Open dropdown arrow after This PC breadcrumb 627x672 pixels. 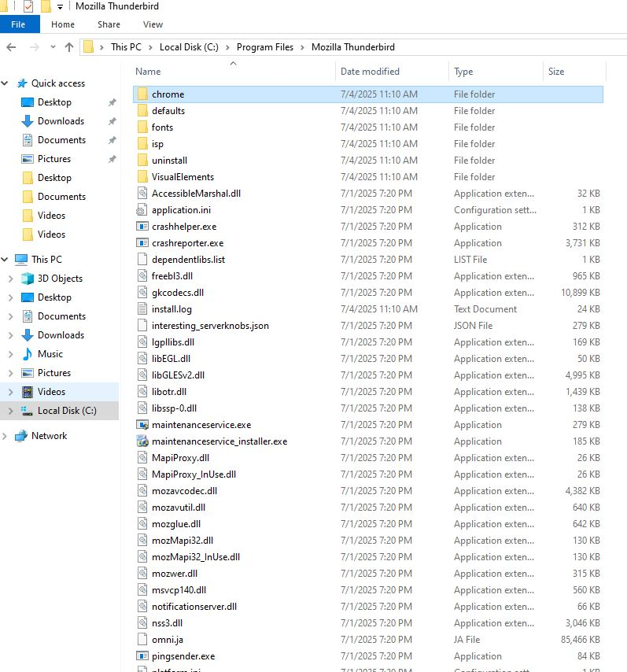click(x=150, y=47)
